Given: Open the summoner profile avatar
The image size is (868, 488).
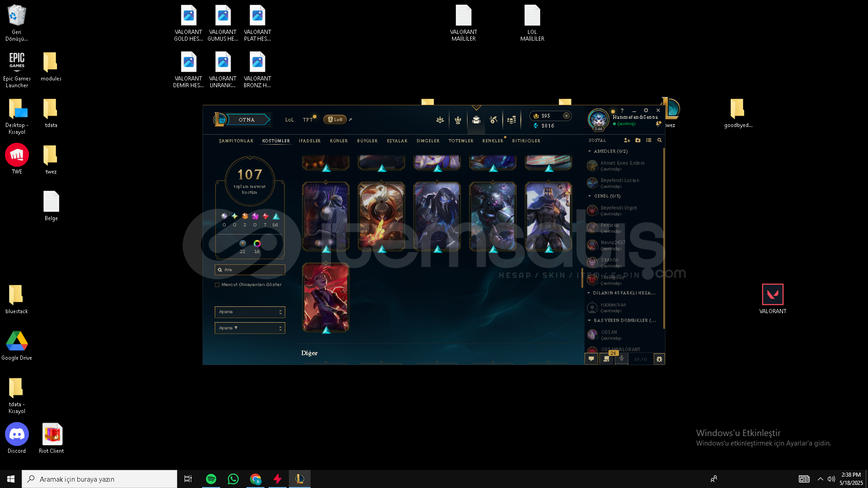Looking at the screenshot, I should [599, 119].
